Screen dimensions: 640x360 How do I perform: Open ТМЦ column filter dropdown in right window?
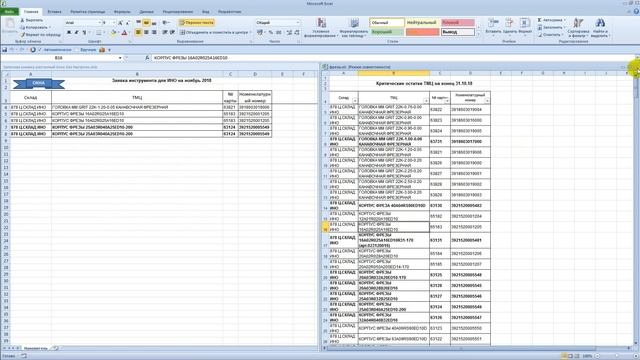[426, 100]
